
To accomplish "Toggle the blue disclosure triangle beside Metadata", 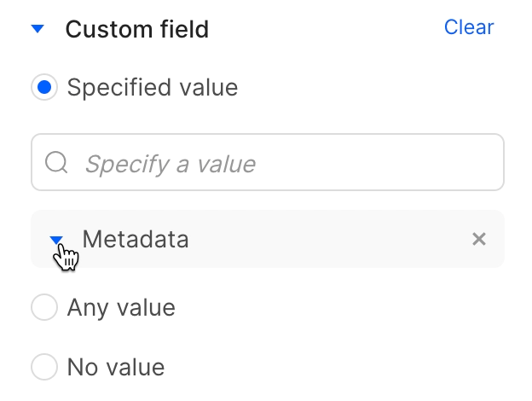I will point(56,240).
